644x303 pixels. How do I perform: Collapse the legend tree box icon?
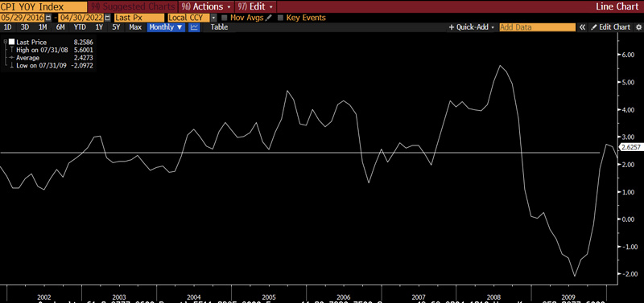5,42
